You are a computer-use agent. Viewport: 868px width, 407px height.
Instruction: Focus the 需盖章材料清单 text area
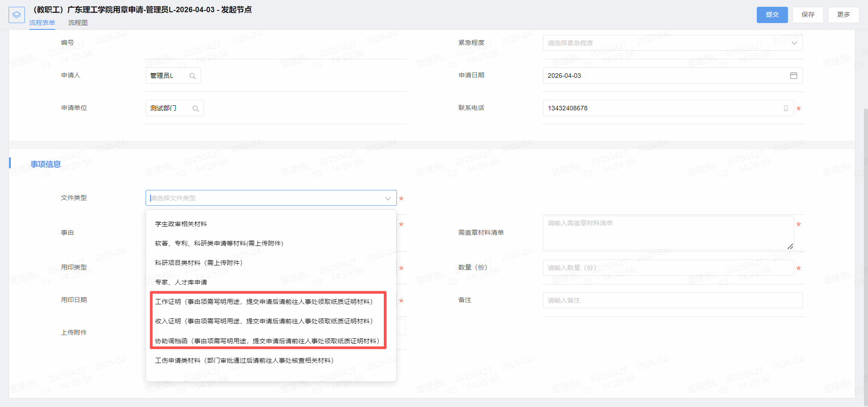point(668,233)
